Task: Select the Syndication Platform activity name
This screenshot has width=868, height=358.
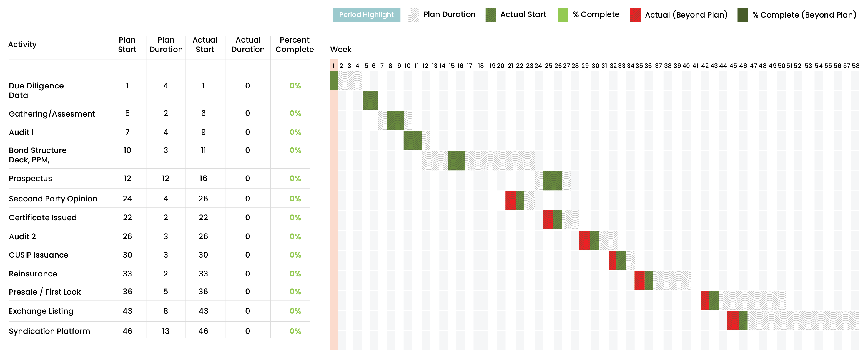Action: tap(49, 331)
